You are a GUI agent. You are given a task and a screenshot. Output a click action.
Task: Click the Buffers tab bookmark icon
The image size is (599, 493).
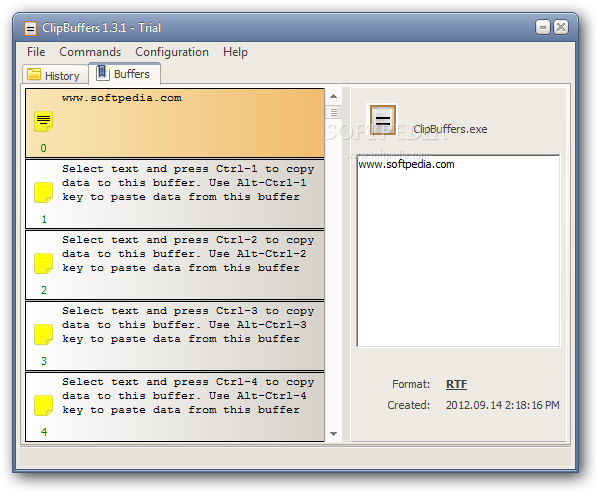pos(102,72)
